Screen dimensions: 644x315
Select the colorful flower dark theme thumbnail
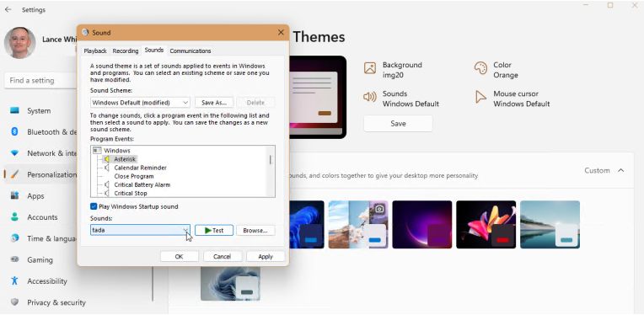[486, 224]
